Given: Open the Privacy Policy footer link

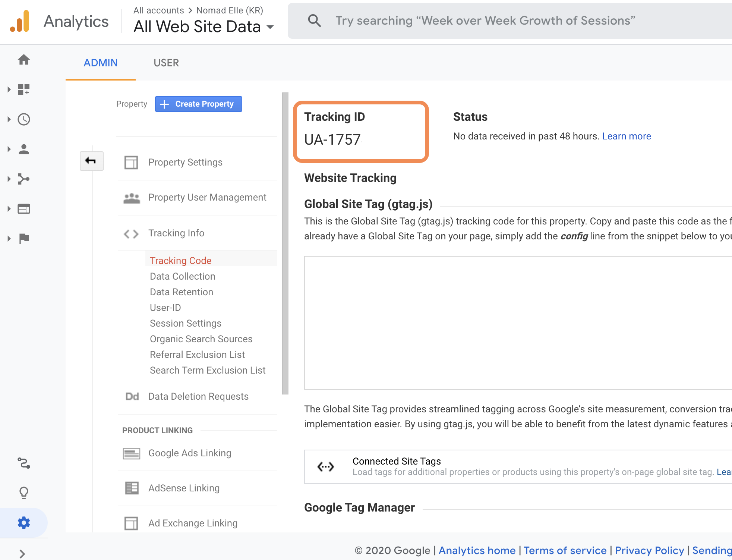Looking at the screenshot, I should [x=650, y=550].
